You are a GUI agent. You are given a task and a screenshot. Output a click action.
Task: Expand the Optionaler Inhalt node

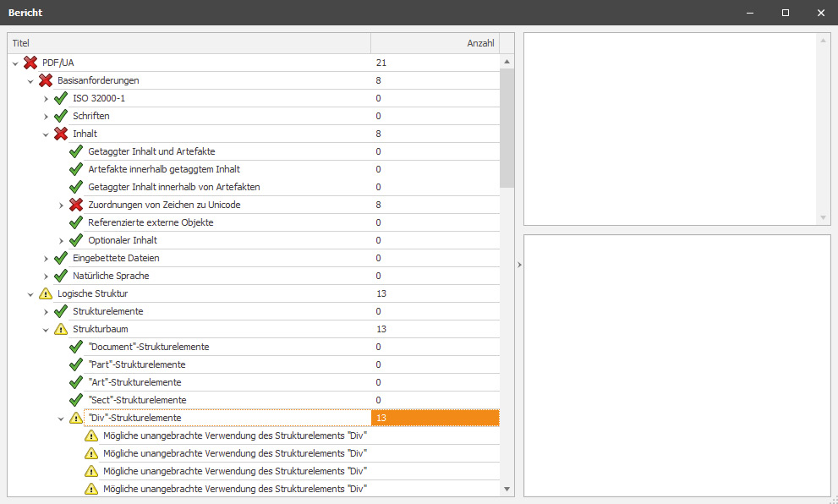(61, 240)
